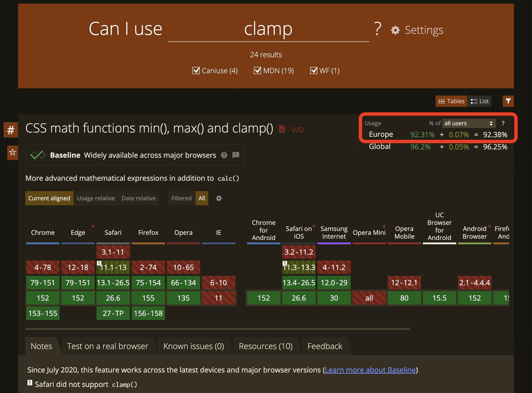532x393 pixels.
Task: Uncheck the MDN (19) checkbox
Action: pos(257,70)
